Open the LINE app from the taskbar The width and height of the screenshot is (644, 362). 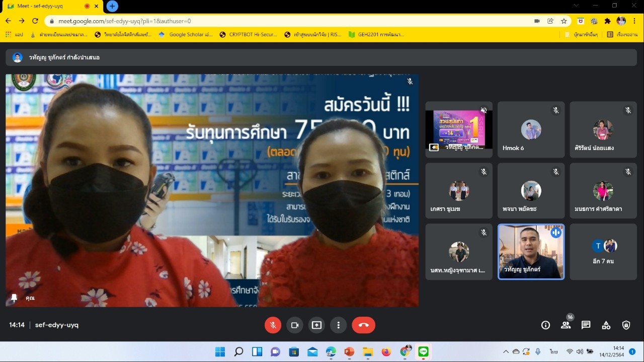[423, 351]
